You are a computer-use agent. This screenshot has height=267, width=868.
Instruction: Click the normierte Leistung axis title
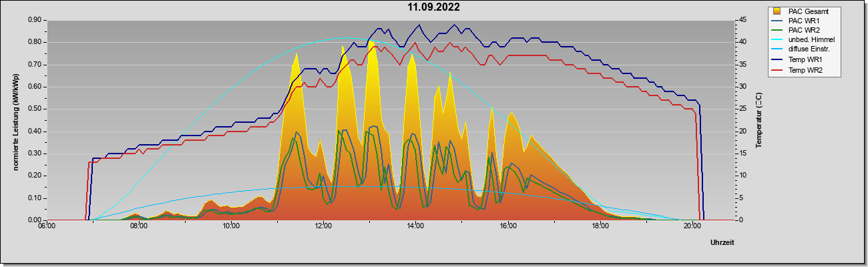tap(15, 121)
